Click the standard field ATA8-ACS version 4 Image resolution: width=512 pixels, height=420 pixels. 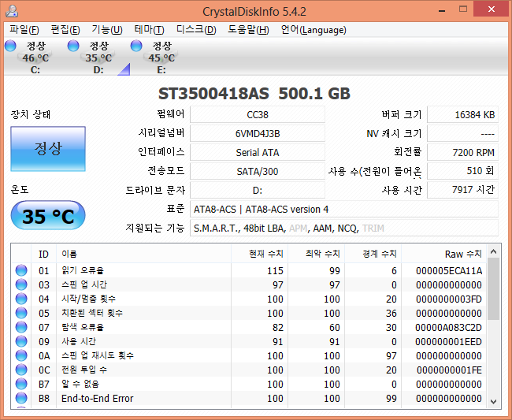[344, 210]
